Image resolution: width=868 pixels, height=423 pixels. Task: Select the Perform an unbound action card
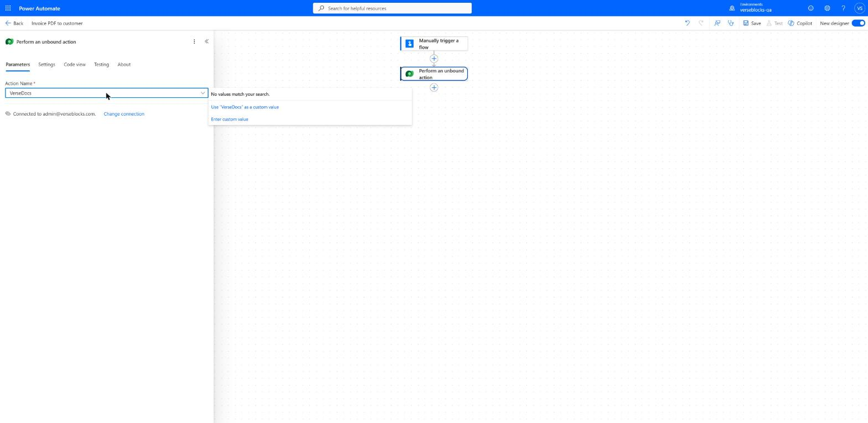coord(434,74)
